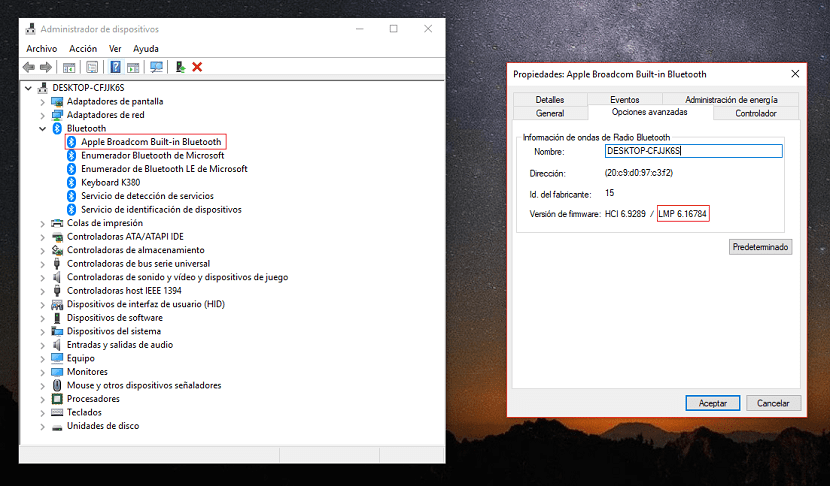Viewport: 830px width, 486px height.
Task: Select Servicio de identificación de dispositivos
Action: 161,210
